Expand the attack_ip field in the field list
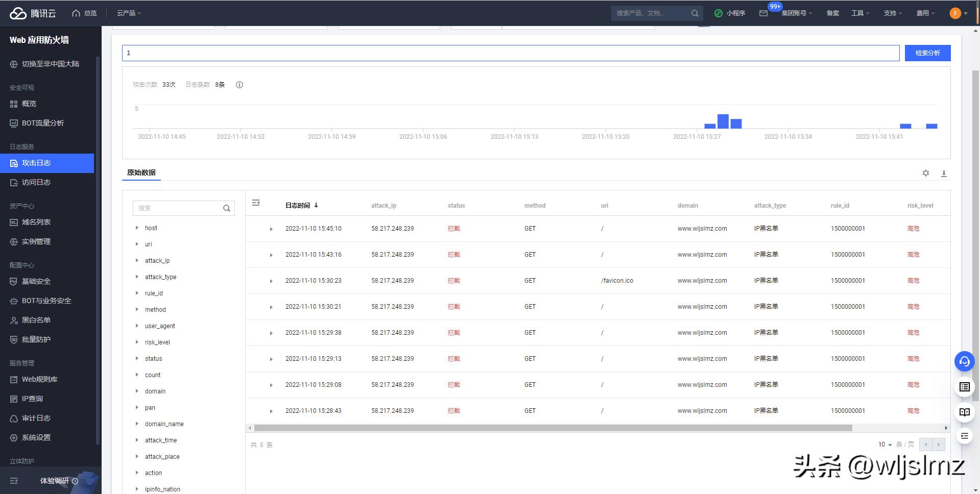 pos(137,261)
